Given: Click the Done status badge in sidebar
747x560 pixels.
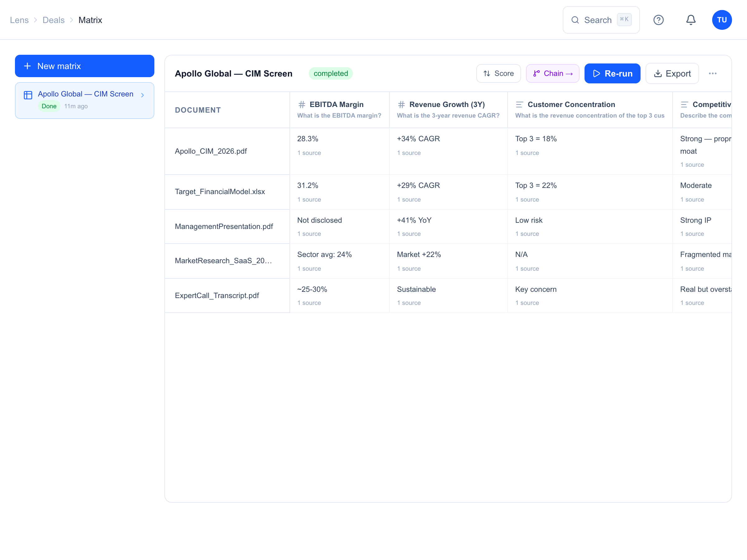Looking at the screenshot, I should 49,106.
